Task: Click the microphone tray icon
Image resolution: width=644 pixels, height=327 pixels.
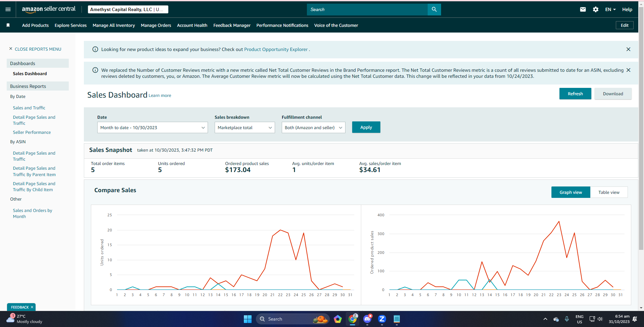Action: 567,319
